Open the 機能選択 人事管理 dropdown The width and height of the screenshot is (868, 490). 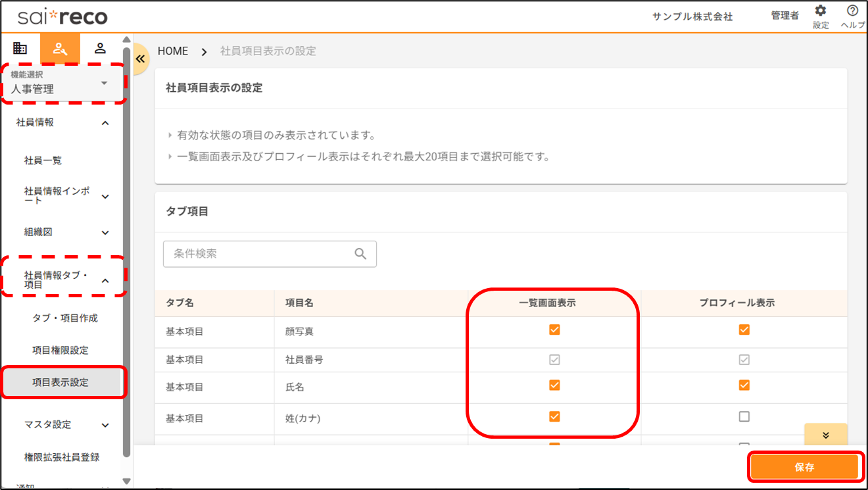click(x=64, y=83)
